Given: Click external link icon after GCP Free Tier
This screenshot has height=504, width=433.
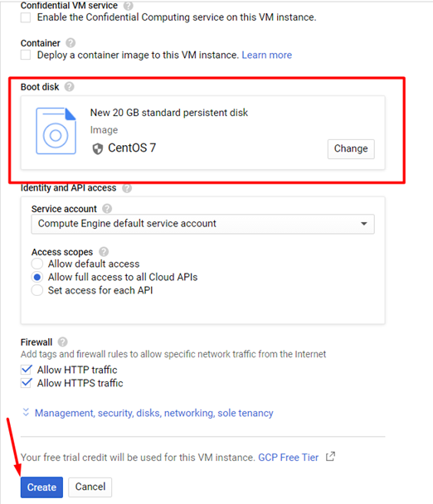Looking at the screenshot, I should click(330, 457).
